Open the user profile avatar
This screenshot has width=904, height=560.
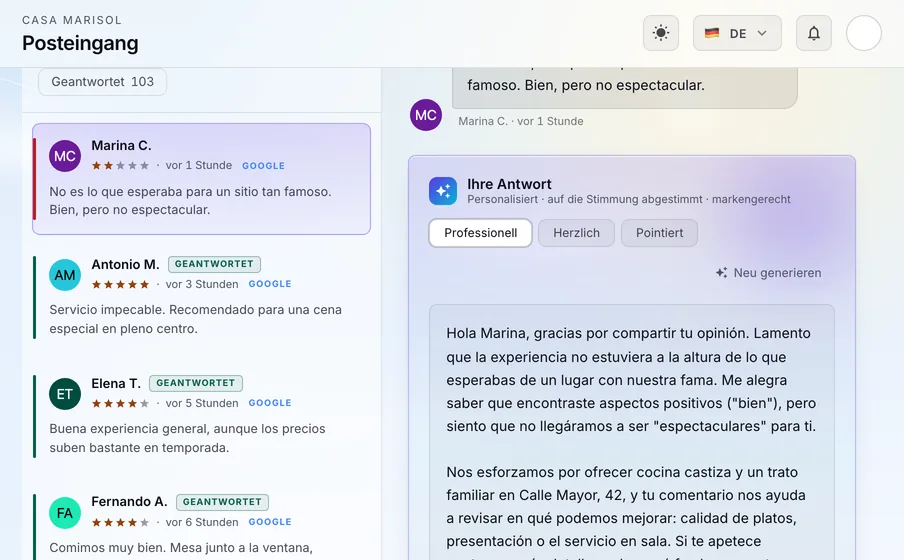coord(864,33)
